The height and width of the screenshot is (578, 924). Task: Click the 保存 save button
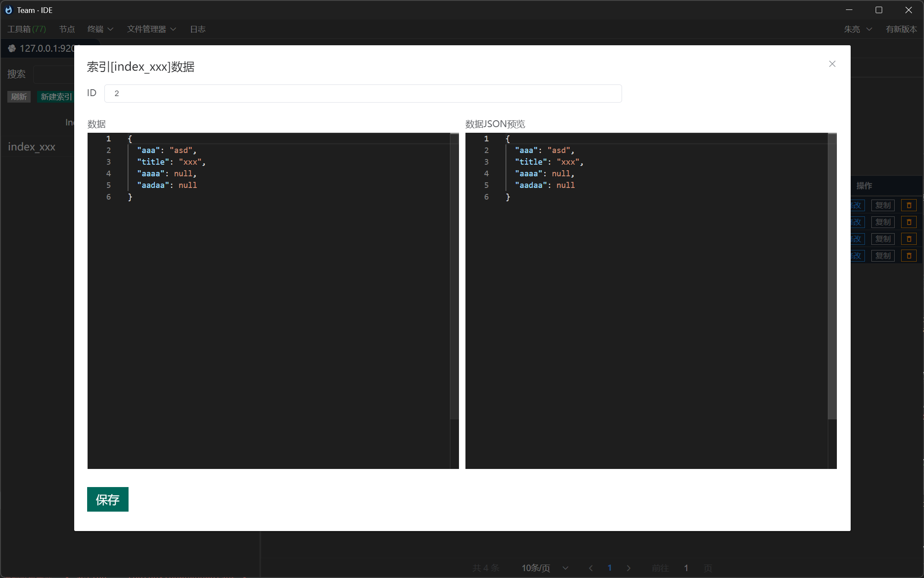107,499
